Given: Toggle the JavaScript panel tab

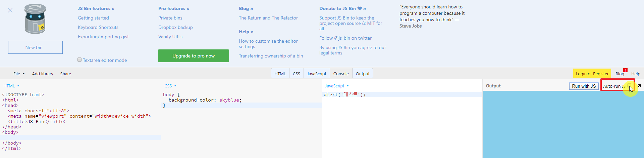Looking at the screenshot, I should (x=317, y=74).
